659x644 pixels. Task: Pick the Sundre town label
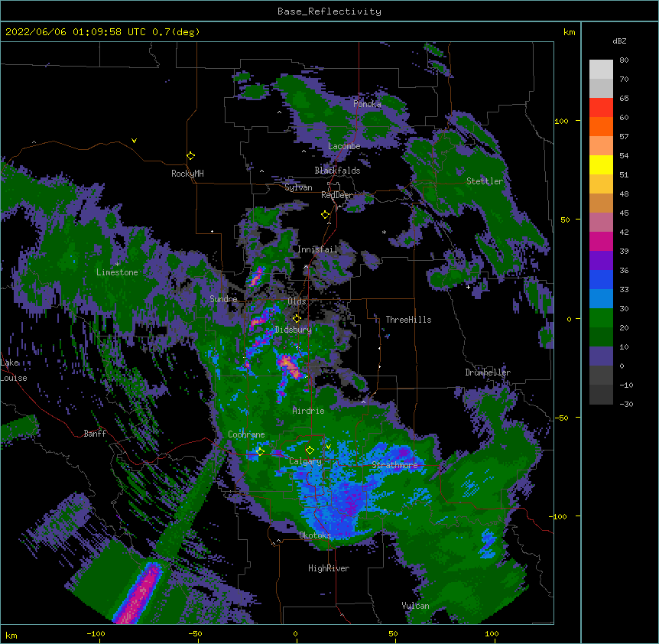click(x=223, y=299)
